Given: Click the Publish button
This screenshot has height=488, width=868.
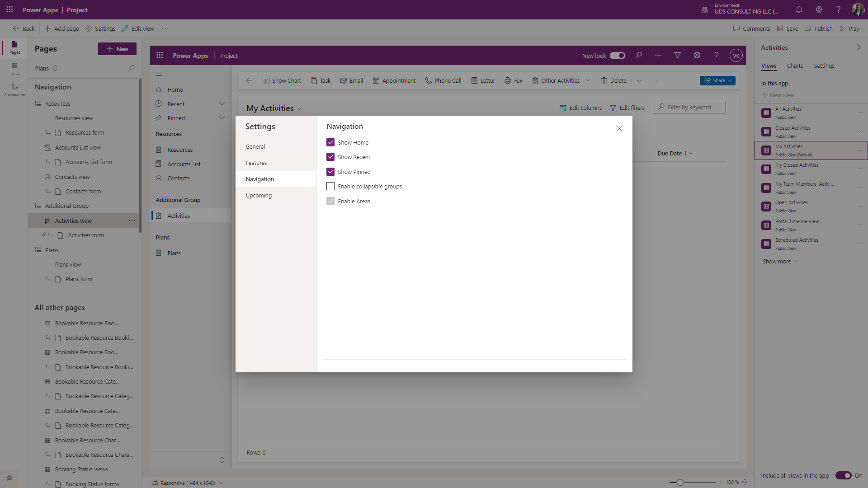Looking at the screenshot, I should tap(818, 28).
